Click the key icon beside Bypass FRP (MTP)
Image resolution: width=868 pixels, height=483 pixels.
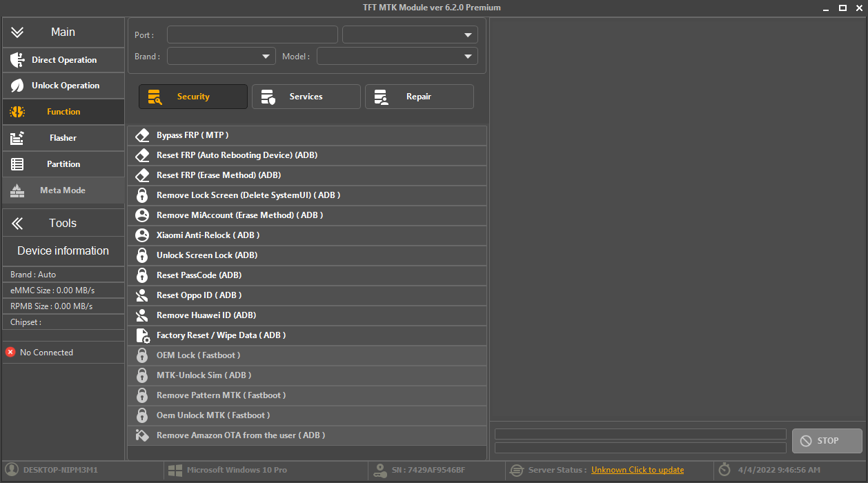coord(142,135)
